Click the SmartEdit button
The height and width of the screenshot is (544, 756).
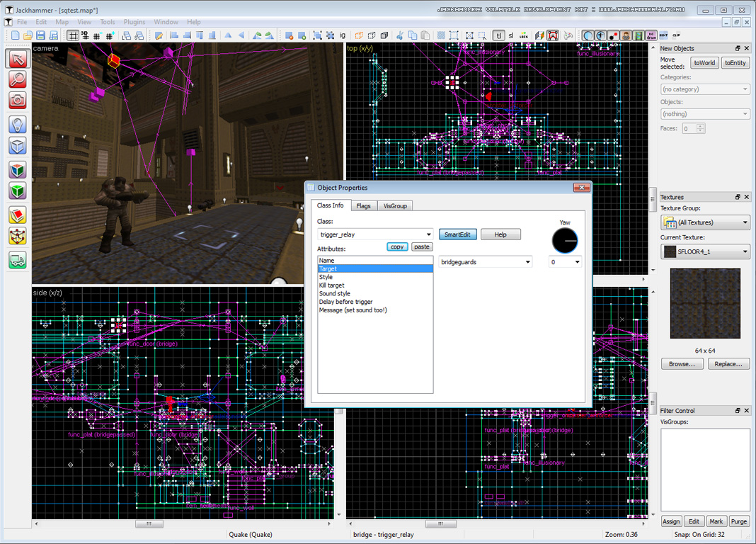tap(458, 234)
